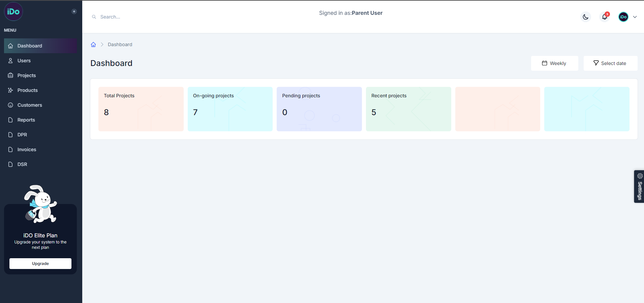Click the Dashboard breadcrumb link
Image resolution: width=644 pixels, height=303 pixels.
120,44
